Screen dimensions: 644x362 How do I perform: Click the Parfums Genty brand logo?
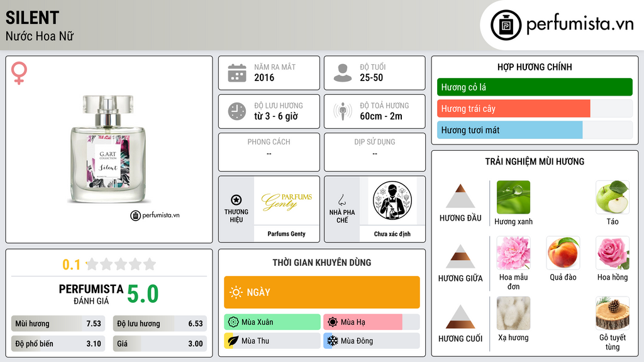pyautogui.click(x=287, y=200)
